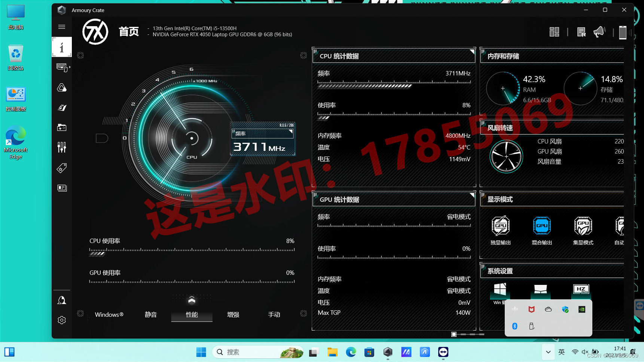
Task: Open Windows Start button on taskbar
Action: pos(201,352)
